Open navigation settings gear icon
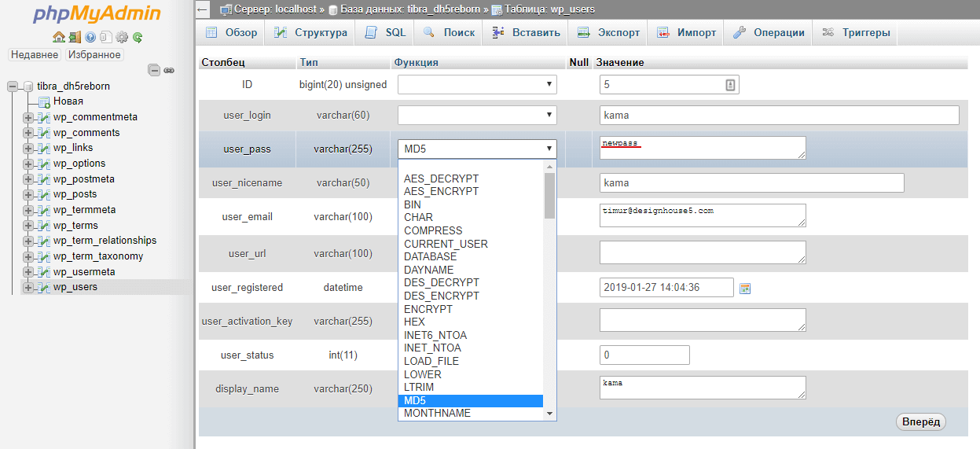 point(122,37)
